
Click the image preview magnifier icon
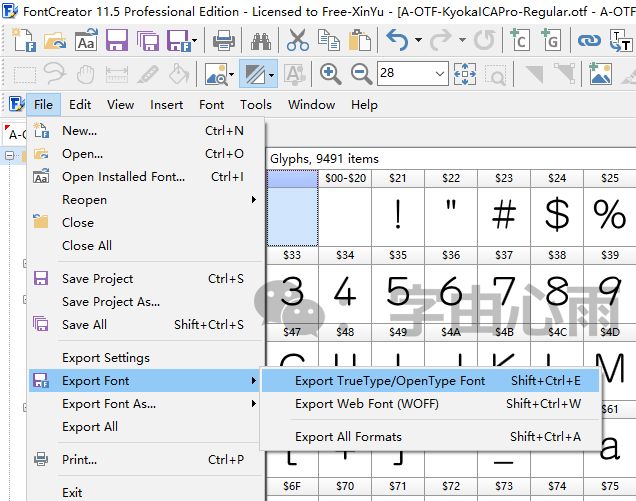coord(217,74)
